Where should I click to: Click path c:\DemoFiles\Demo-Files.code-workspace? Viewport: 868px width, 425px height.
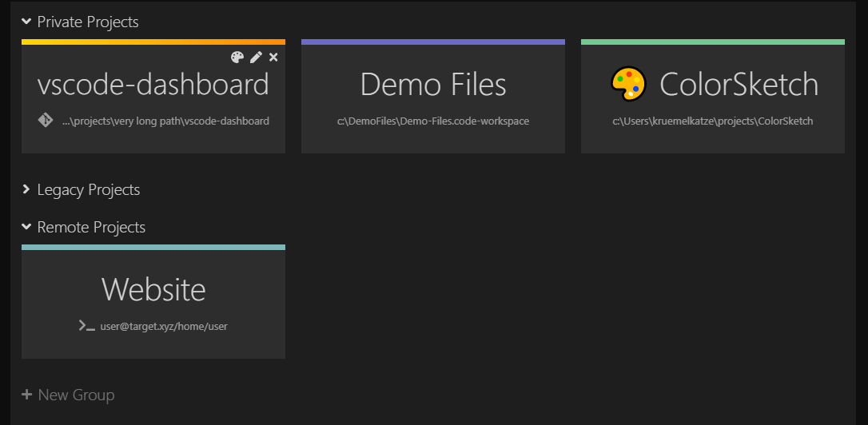click(x=433, y=121)
